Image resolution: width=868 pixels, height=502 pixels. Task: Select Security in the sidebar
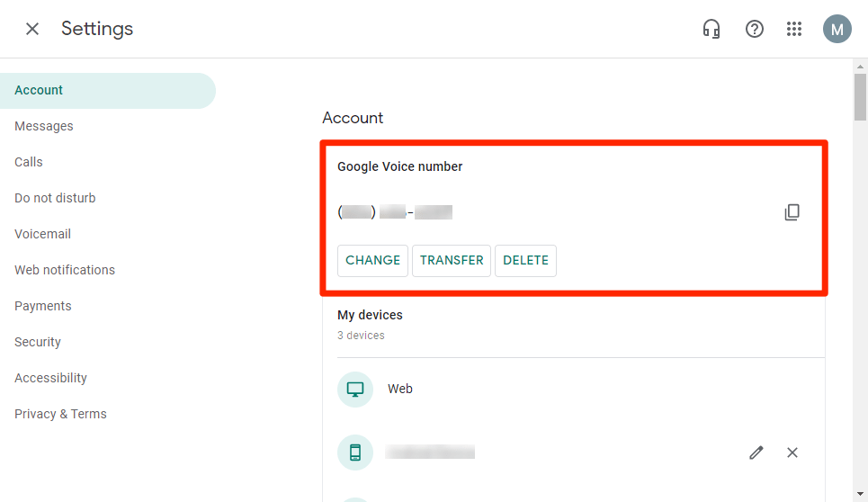coord(38,342)
